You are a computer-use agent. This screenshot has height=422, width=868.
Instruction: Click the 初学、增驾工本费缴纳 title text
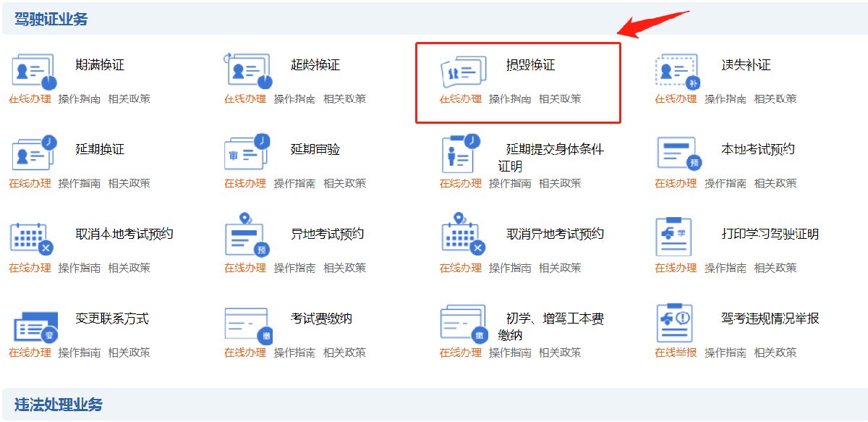pyautogui.click(x=550, y=327)
